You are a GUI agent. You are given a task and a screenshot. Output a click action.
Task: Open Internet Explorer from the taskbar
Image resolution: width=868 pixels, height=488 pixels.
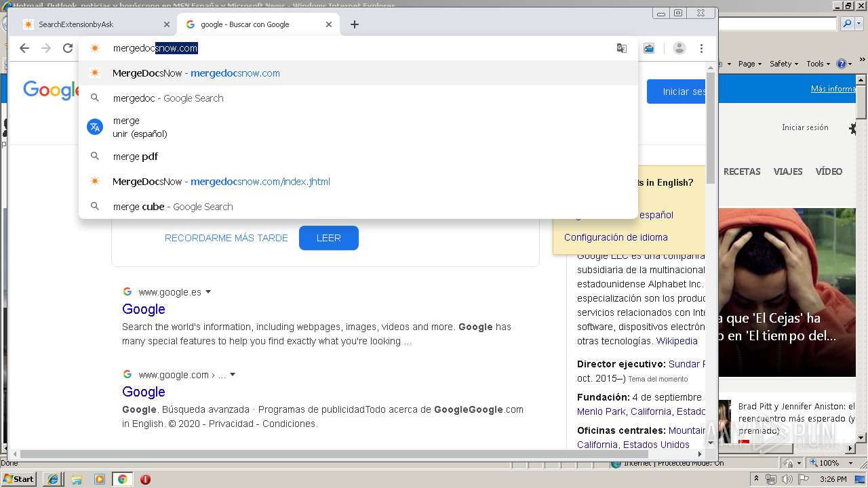point(53,479)
